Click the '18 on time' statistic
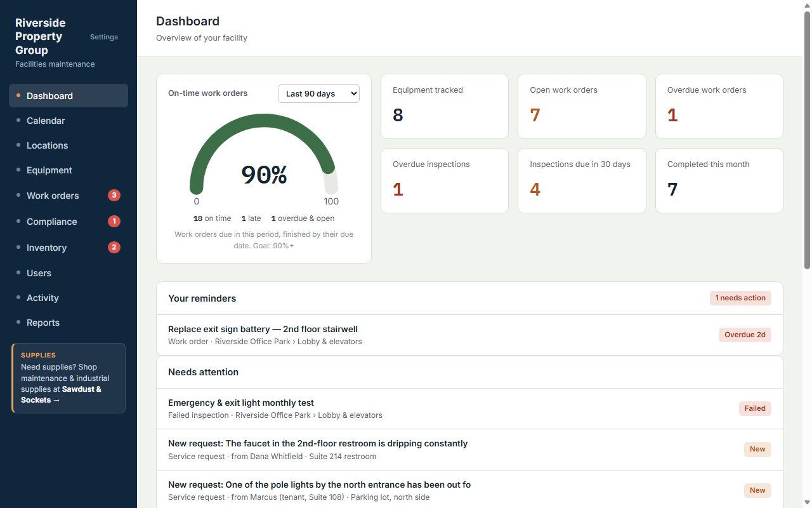Image resolution: width=812 pixels, height=508 pixels. (213, 218)
